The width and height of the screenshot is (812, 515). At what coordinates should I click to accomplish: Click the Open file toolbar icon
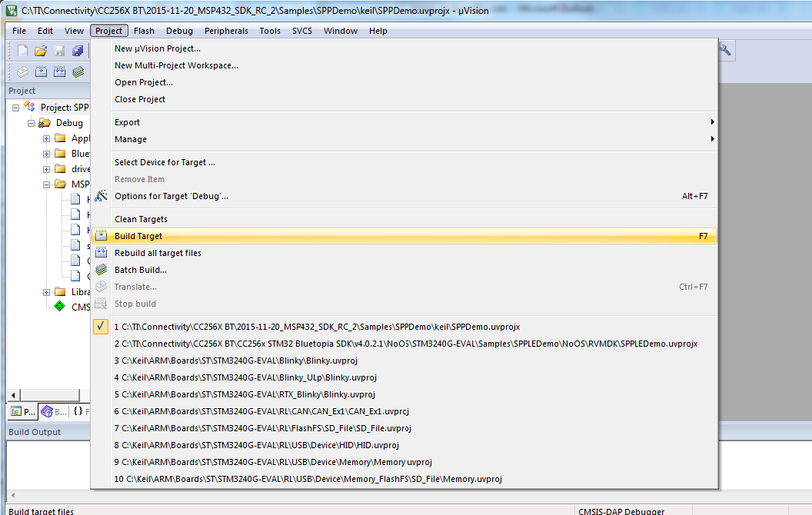[41, 51]
